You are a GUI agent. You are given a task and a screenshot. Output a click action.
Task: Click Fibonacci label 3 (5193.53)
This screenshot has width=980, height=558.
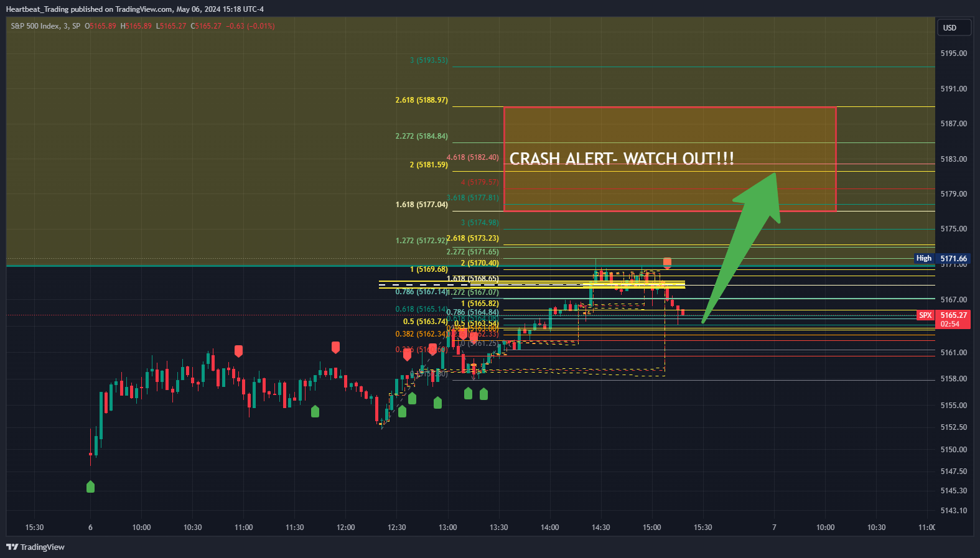[429, 60]
